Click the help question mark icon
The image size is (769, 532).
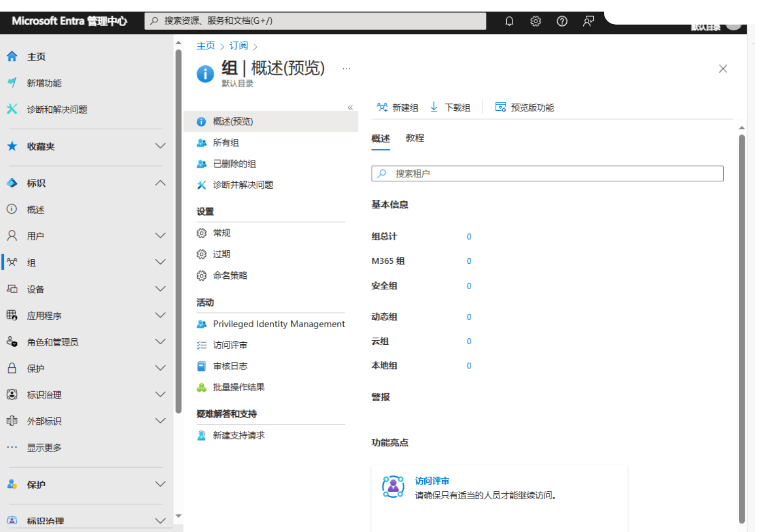coord(562,21)
